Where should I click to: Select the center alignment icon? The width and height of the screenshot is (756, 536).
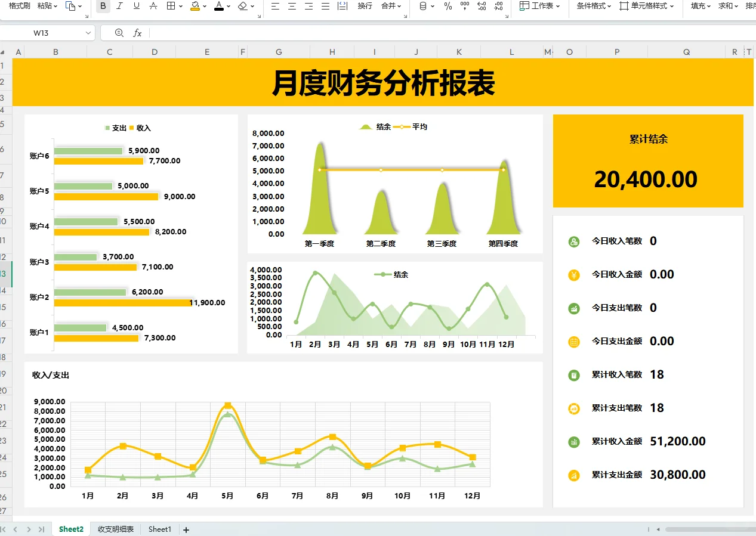point(292,7)
